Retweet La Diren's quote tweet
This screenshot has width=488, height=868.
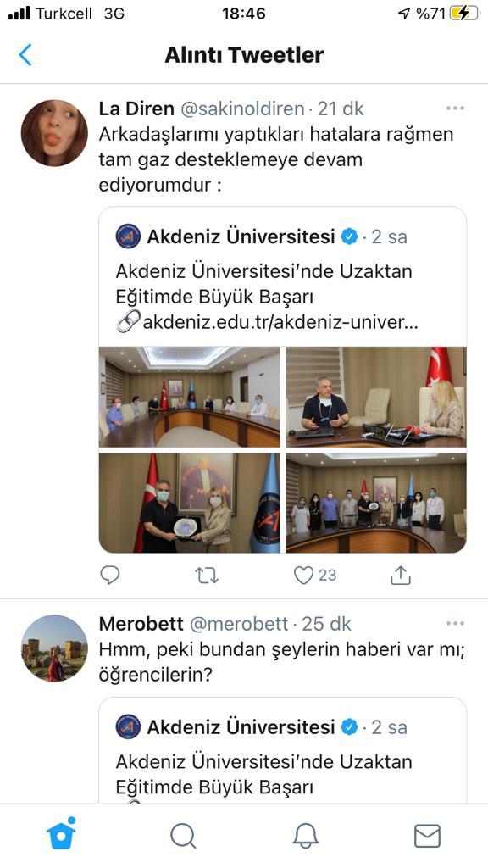[207, 576]
